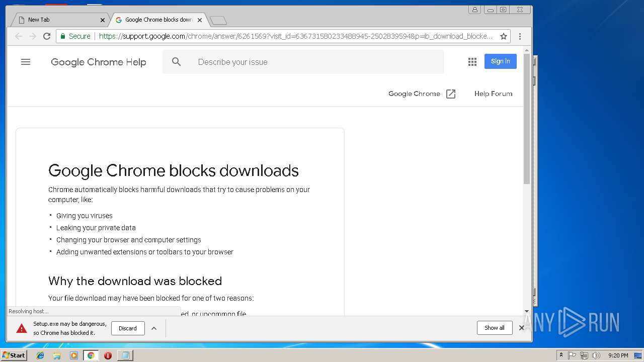Click the page vertical scrollbar thumb
Image resolution: width=644 pixels, height=362 pixels.
[x=527, y=119]
